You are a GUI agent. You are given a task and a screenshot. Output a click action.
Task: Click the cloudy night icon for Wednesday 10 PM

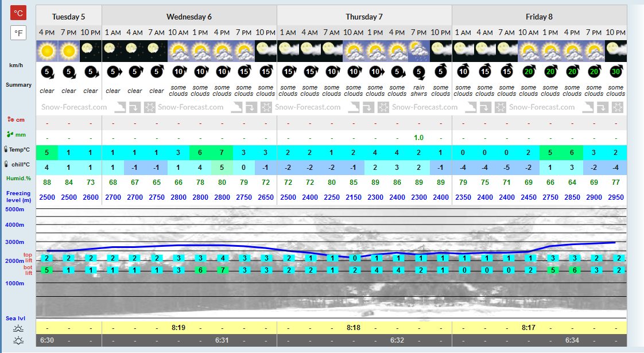pos(266,51)
